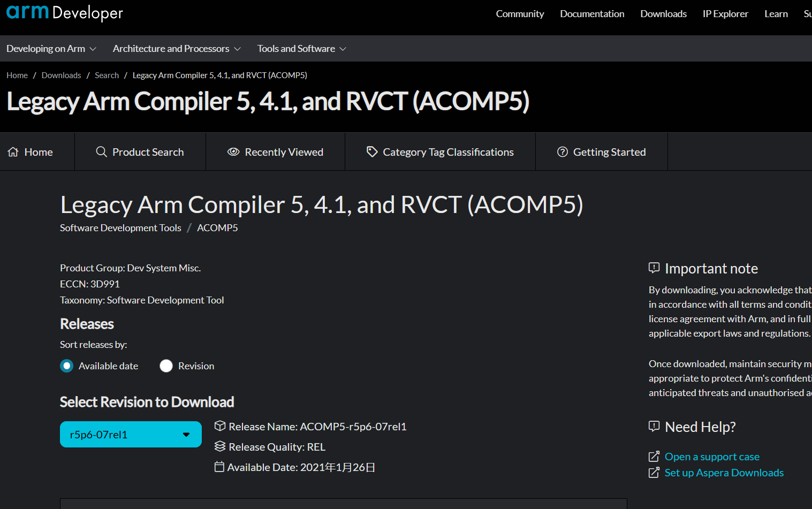Click the Available Date calendar icon
Screen dimensions: 812x509
tap(219, 467)
